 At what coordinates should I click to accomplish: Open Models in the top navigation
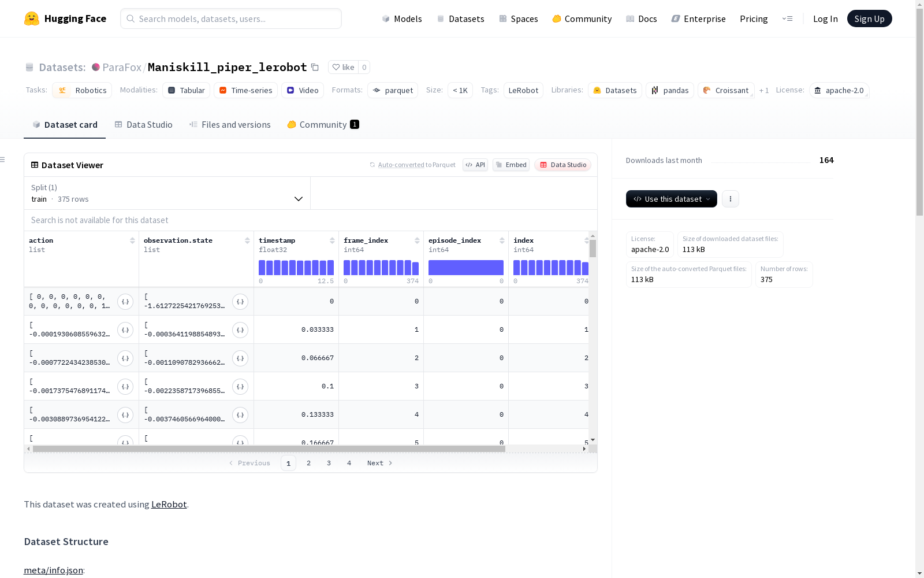click(402, 18)
